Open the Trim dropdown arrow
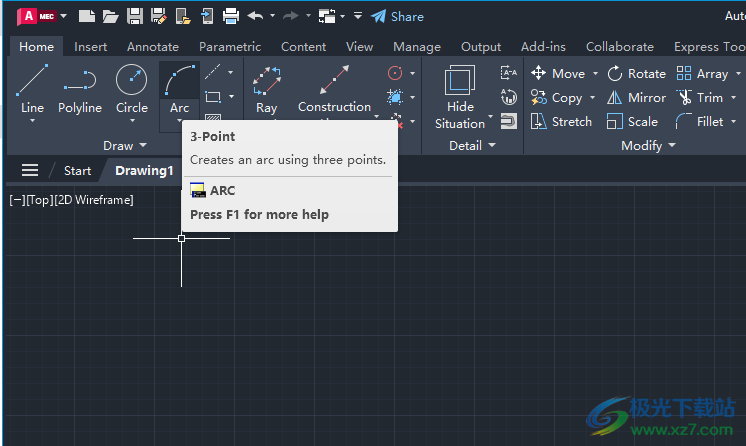This screenshot has height=446, width=746. (733, 98)
